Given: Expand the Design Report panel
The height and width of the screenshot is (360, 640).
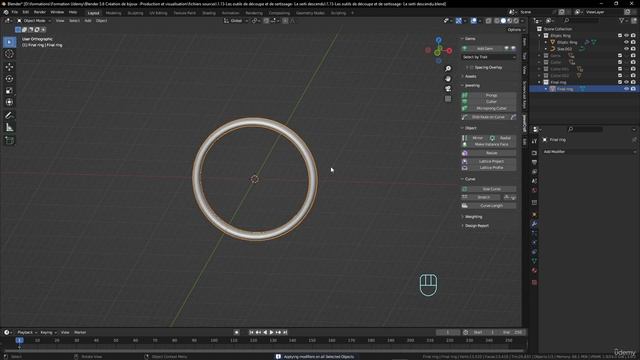Looking at the screenshot, I should point(476,226).
